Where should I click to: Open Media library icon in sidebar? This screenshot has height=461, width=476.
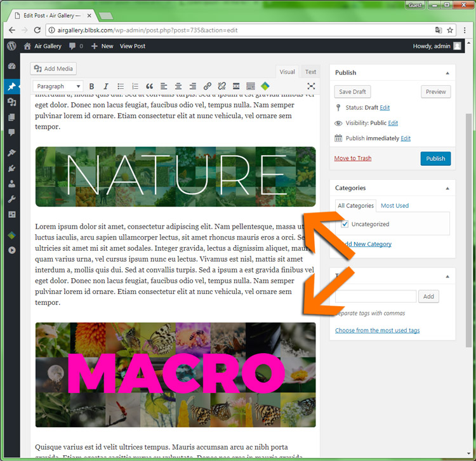click(12, 102)
